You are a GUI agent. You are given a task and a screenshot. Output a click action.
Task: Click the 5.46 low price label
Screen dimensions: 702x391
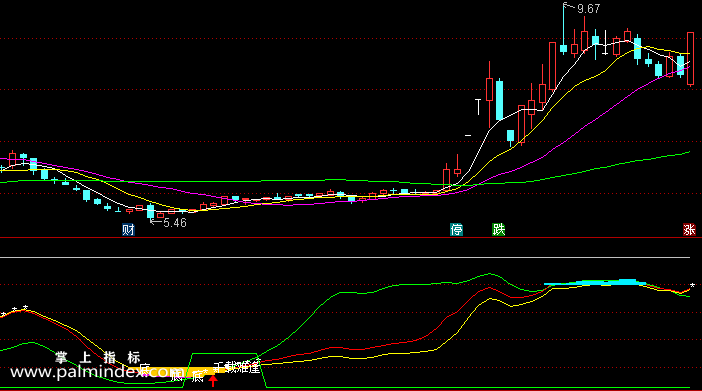(175, 223)
